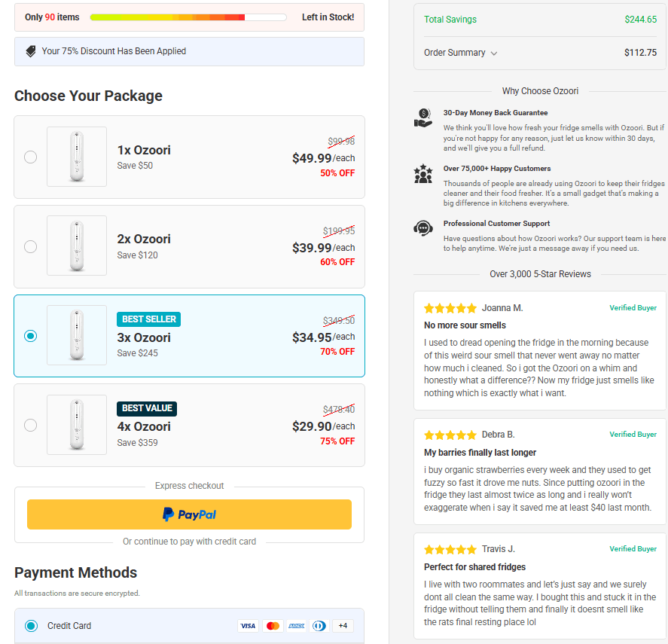The image size is (668, 644).
Task: Expand the Order Summary chevron
Action: click(494, 53)
